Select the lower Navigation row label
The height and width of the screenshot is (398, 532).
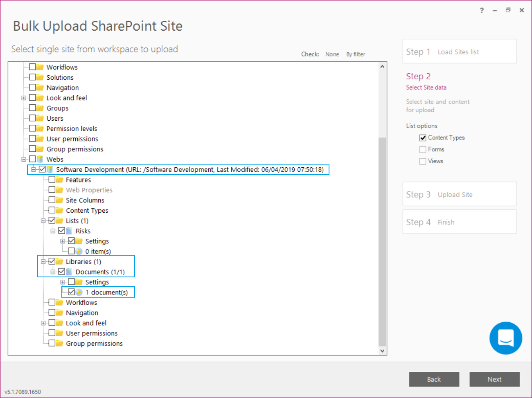click(x=82, y=313)
